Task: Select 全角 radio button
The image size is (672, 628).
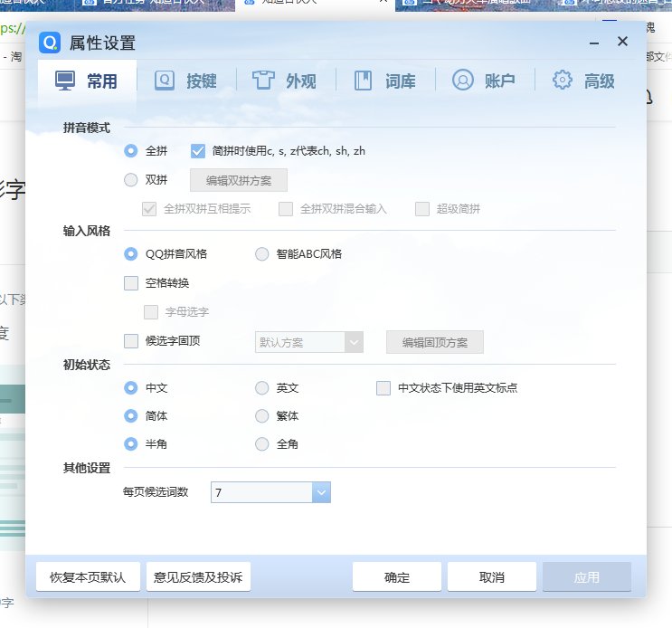Action: pyautogui.click(x=262, y=443)
